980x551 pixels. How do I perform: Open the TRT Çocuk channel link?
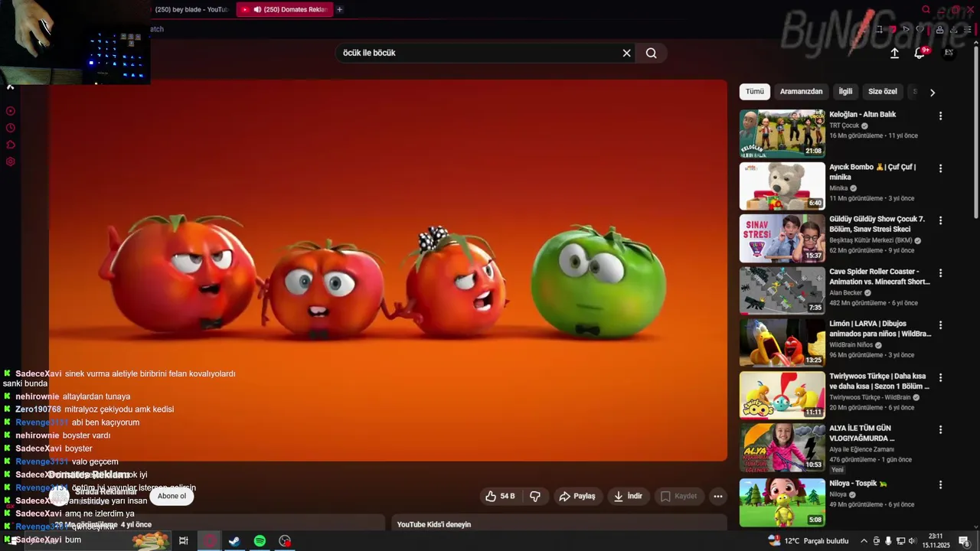coord(844,126)
